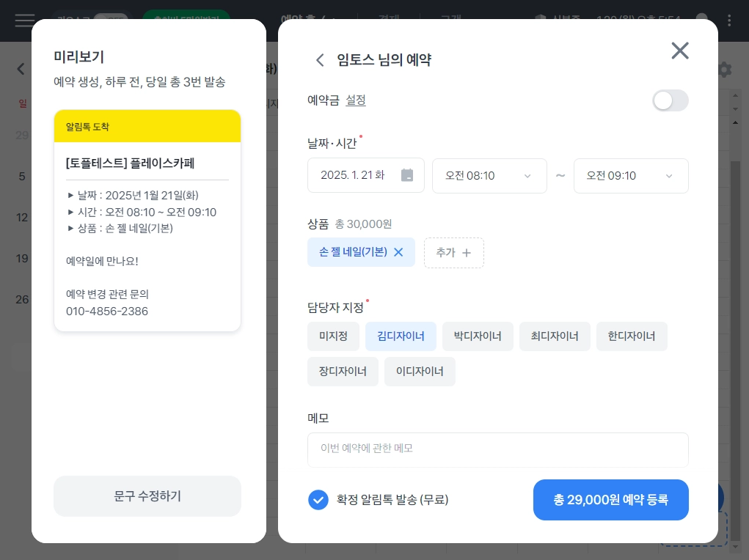Click the profile avatar icon in top bar

point(702,21)
